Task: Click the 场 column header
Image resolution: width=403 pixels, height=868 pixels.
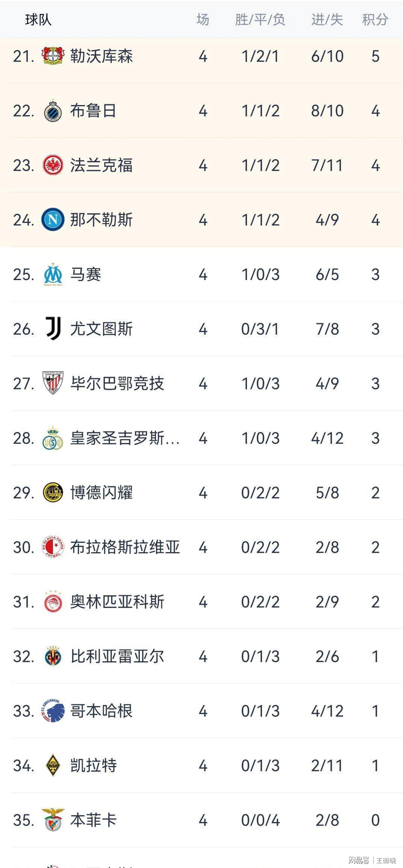Action: (203, 20)
